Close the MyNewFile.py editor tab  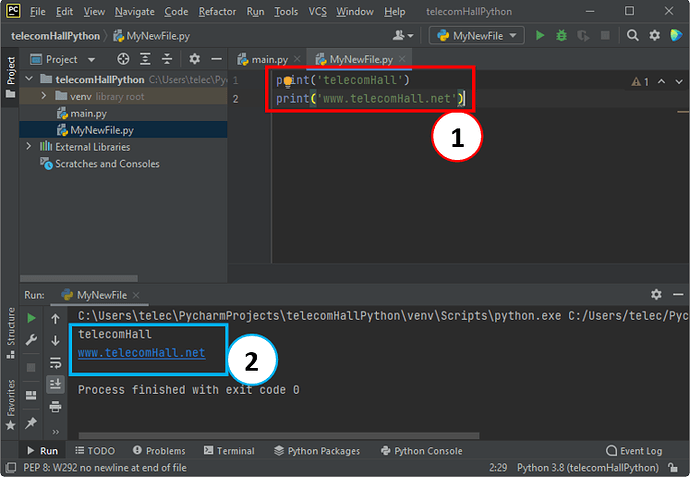(x=402, y=59)
